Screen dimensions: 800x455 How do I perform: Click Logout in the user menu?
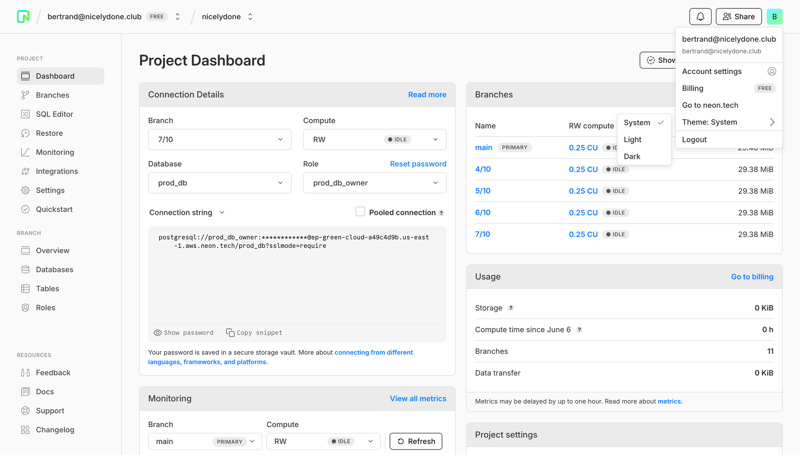pos(729,139)
